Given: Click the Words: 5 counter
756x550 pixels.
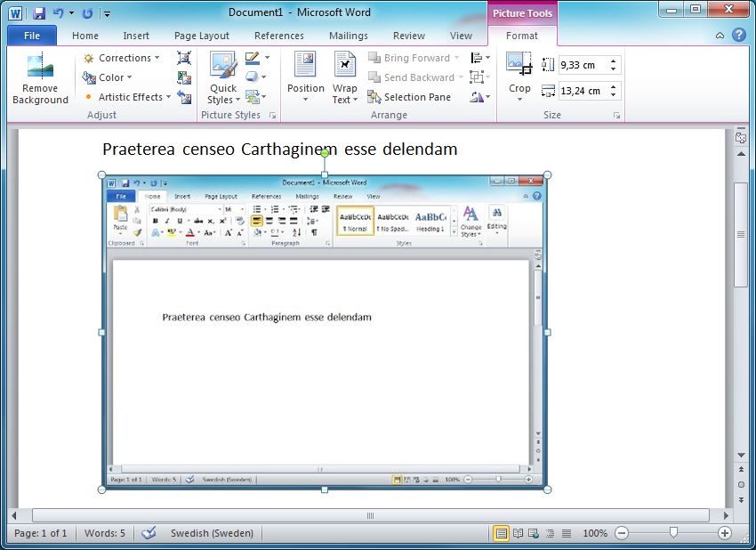Looking at the screenshot, I should 105,533.
